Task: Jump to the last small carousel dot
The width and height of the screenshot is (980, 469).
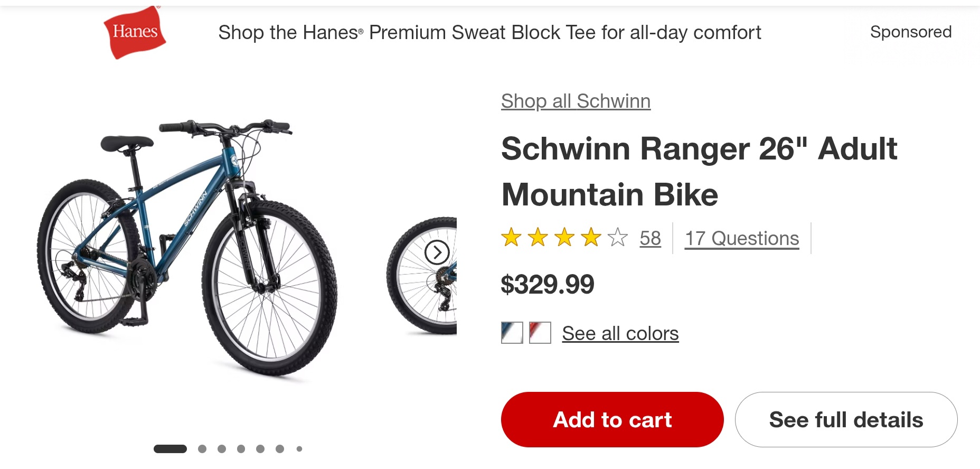Action: pyautogui.click(x=299, y=449)
